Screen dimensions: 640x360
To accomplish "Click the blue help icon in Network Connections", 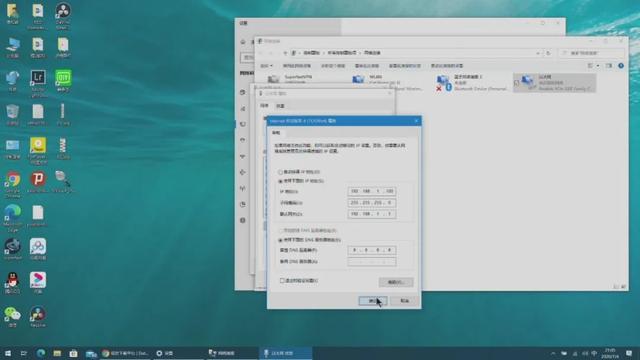I will pyautogui.click(x=621, y=66).
